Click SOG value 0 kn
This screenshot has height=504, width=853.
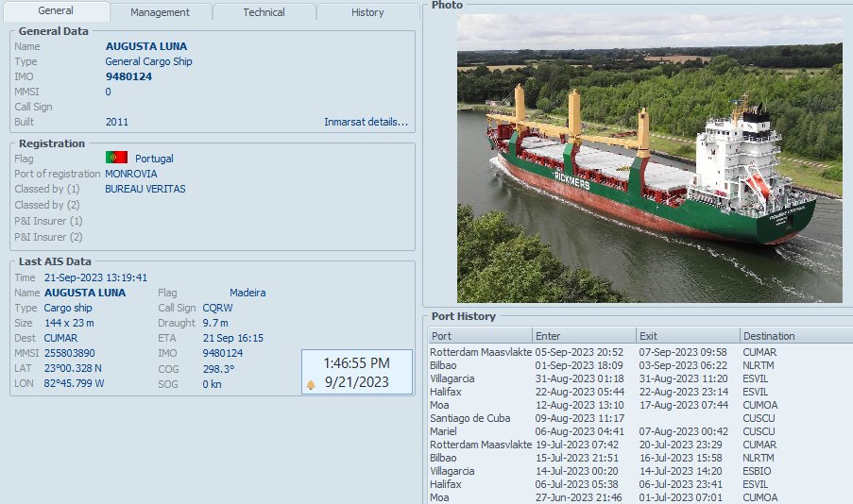click(213, 384)
